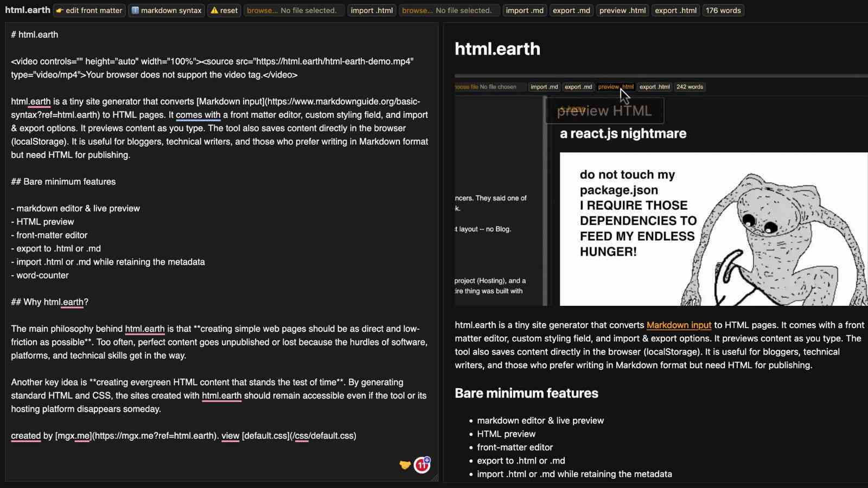
Task: Click the import .md button
Action: point(525,10)
